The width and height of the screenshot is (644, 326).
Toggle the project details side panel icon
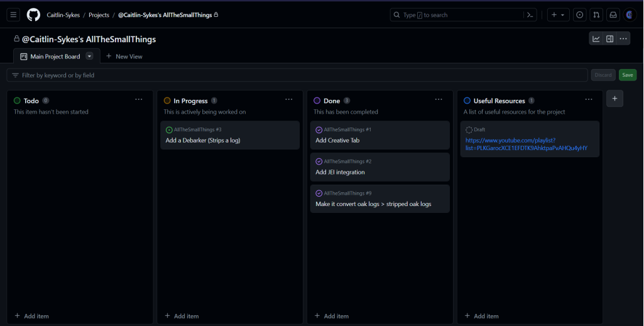609,39
